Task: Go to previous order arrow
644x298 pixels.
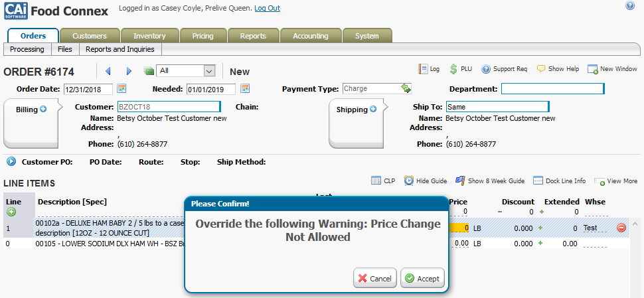Action: [108, 72]
